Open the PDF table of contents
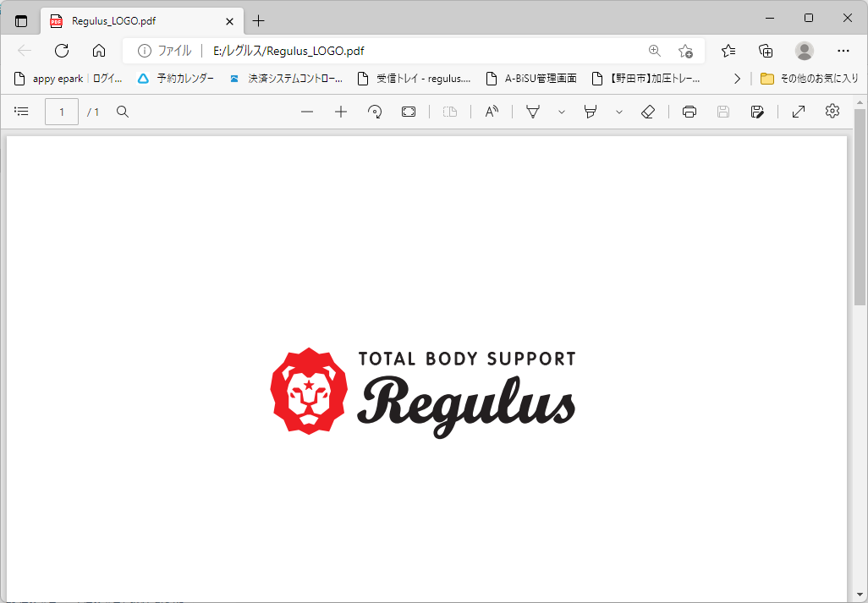868x603 pixels. 22,112
